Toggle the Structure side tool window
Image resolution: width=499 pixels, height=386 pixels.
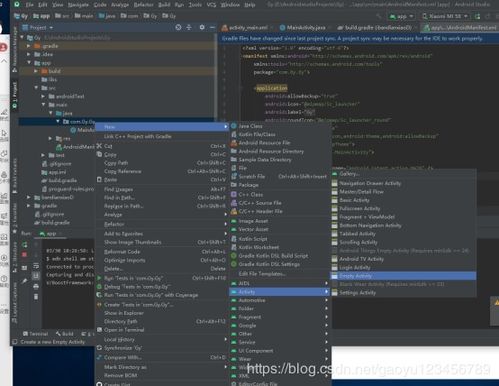coord(15,257)
